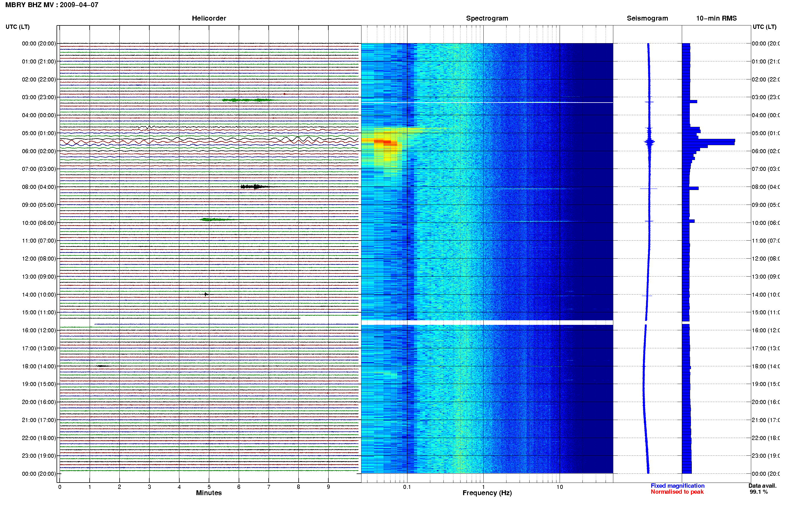Click the bottom left '00:00 (20:00)' label
Viewport: 812px width, 508px height.
(x=39, y=474)
